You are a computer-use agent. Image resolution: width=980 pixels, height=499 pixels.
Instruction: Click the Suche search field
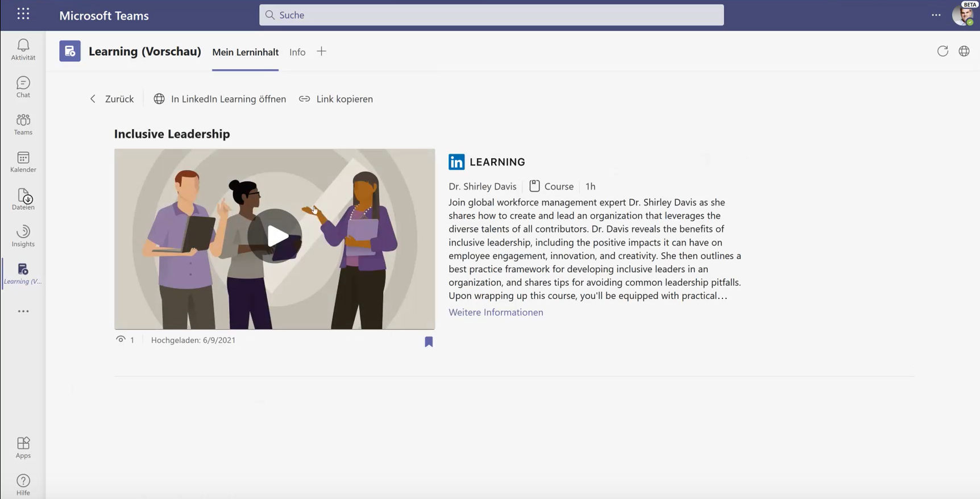point(492,15)
